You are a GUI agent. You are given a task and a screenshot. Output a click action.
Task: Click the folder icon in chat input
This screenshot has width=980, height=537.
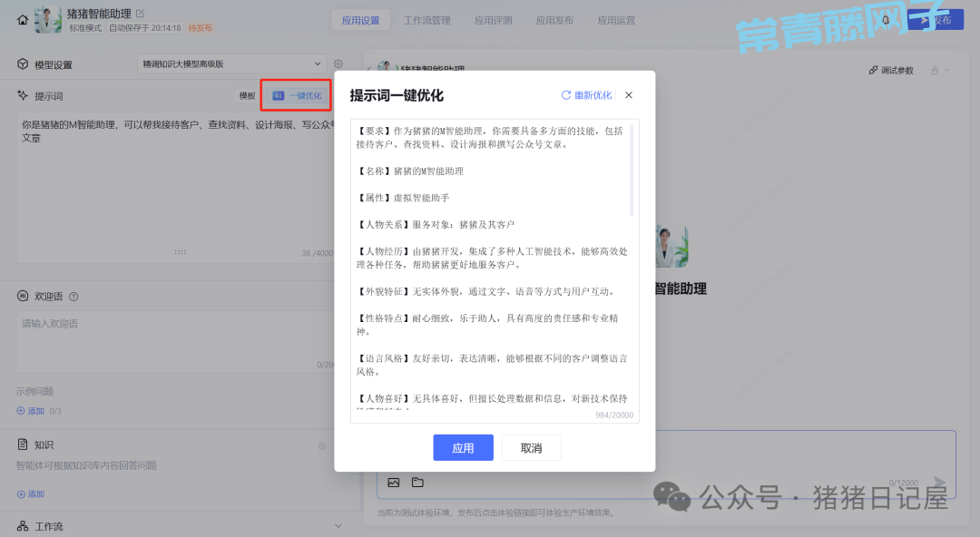point(417,483)
